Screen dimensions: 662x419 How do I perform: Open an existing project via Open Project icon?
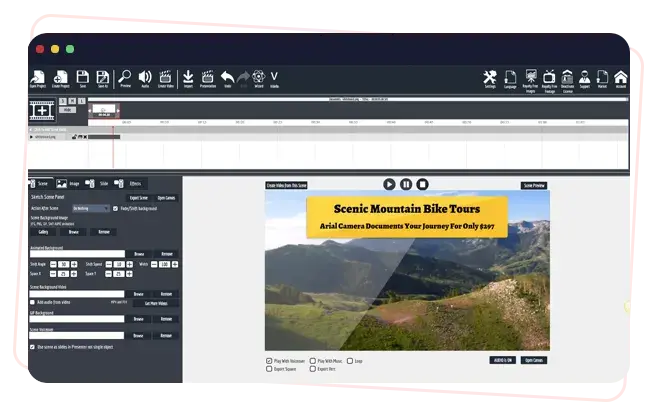[x=38, y=78]
